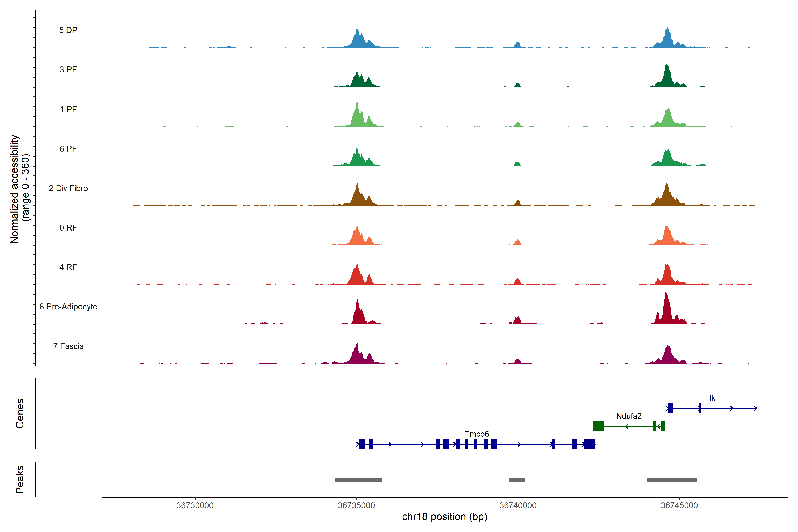This screenshot has width=798, height=532.
Task: Click the 2 Div Fibro track label
Action: pyautogui.click(x=68, y=188)
